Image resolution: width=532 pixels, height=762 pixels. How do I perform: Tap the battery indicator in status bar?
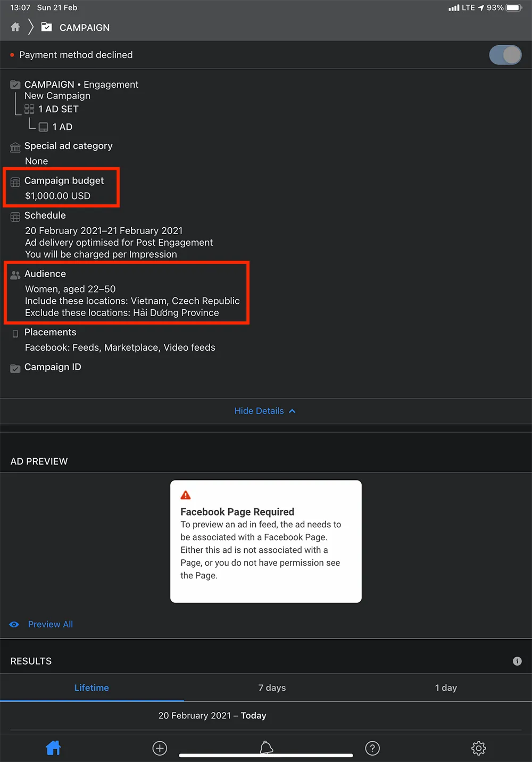pyautogui.click(x=514, y=7)
